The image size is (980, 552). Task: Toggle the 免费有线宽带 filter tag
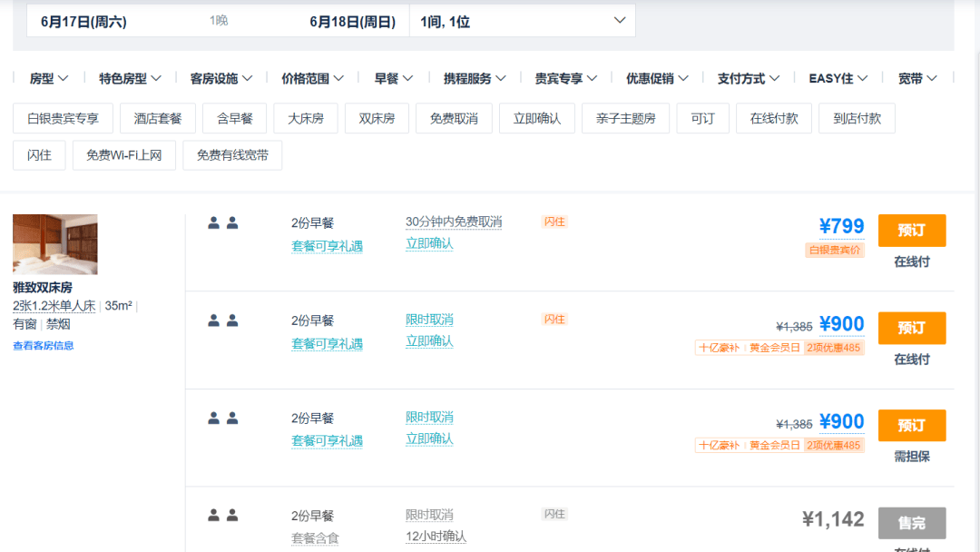[232, 155]
